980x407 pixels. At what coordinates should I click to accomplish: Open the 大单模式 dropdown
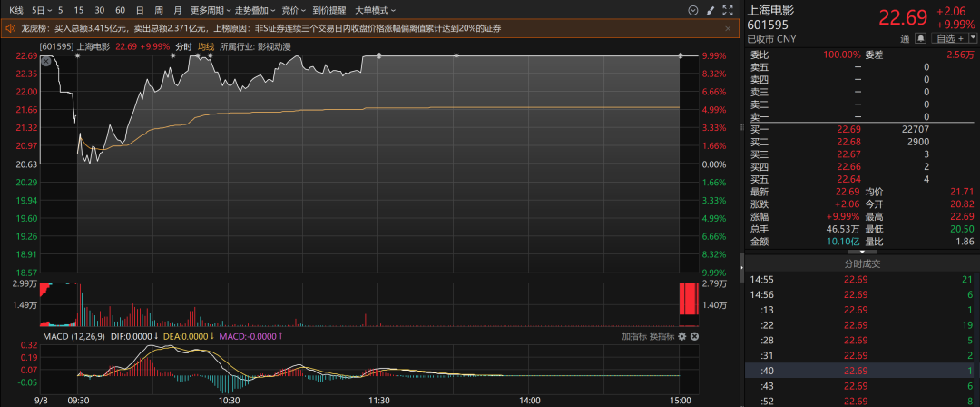375,11
